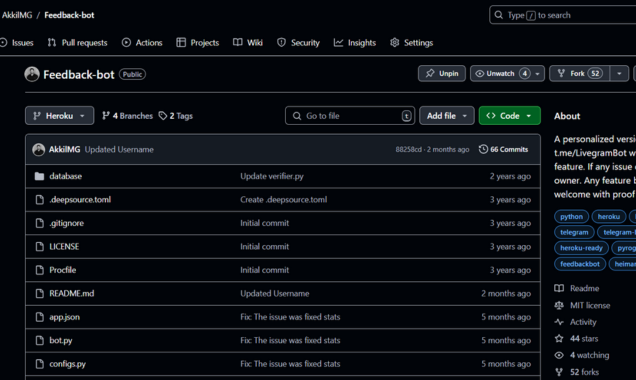This screenshot has height=380, width=636.
Task: Click the Unwatch button
Action: click(x=501, y=73)
